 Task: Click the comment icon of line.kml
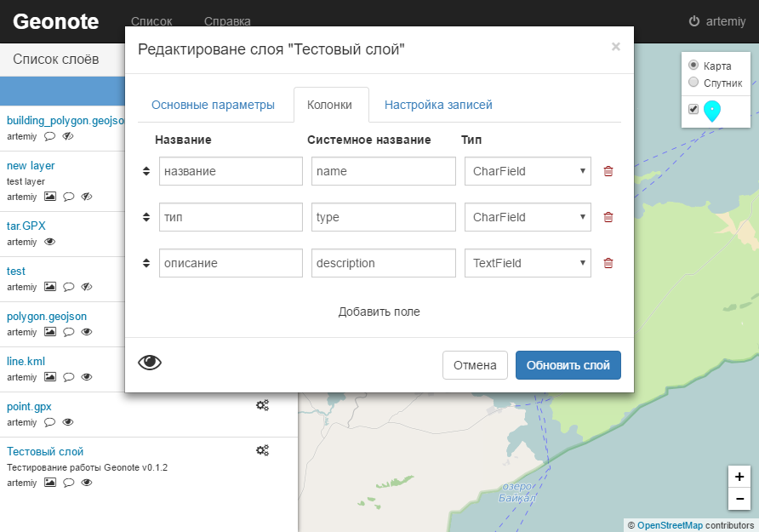click(69, 376)
